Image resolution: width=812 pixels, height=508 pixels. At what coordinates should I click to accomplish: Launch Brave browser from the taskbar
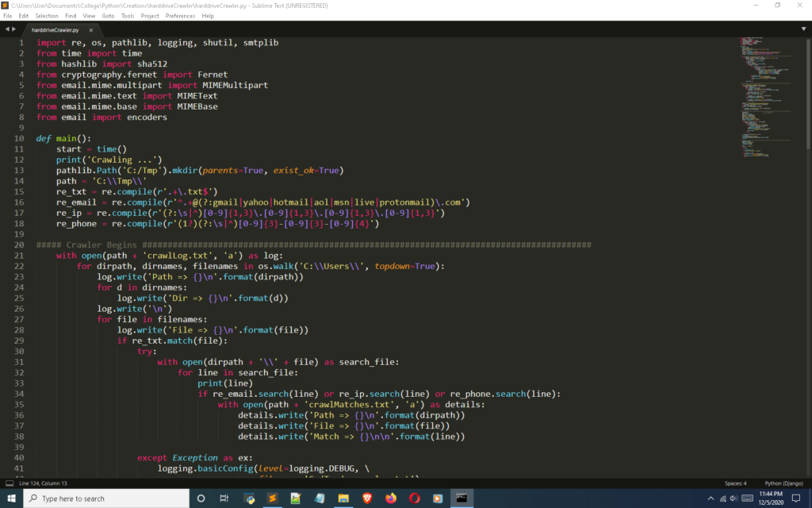(x=367, y=498)
